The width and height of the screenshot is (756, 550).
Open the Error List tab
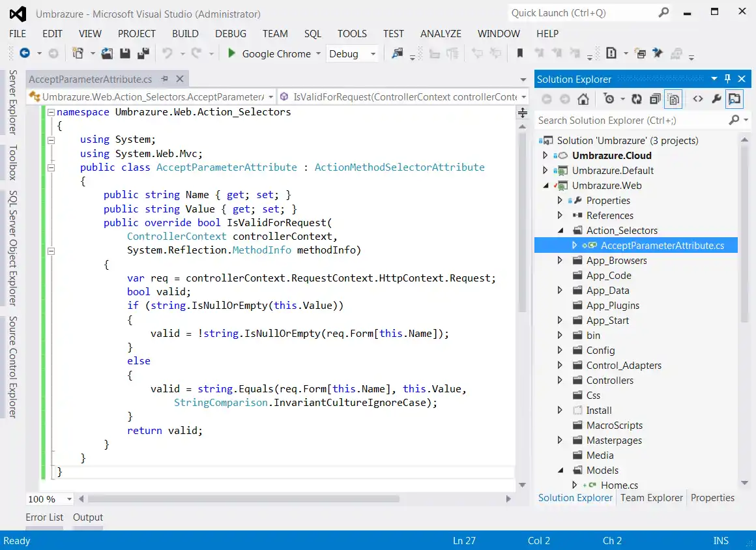44,517
